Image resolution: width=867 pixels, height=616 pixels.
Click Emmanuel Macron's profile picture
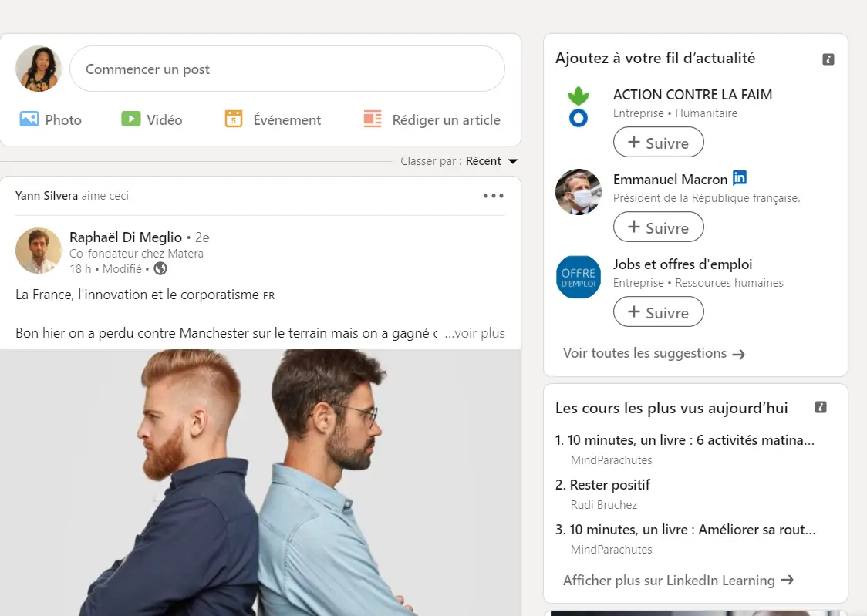[x=579, y=192]
